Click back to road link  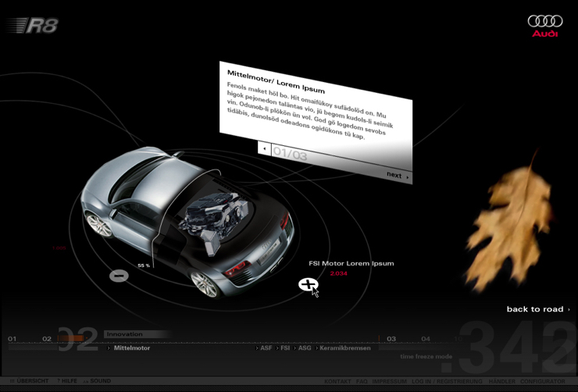(538, 309)
